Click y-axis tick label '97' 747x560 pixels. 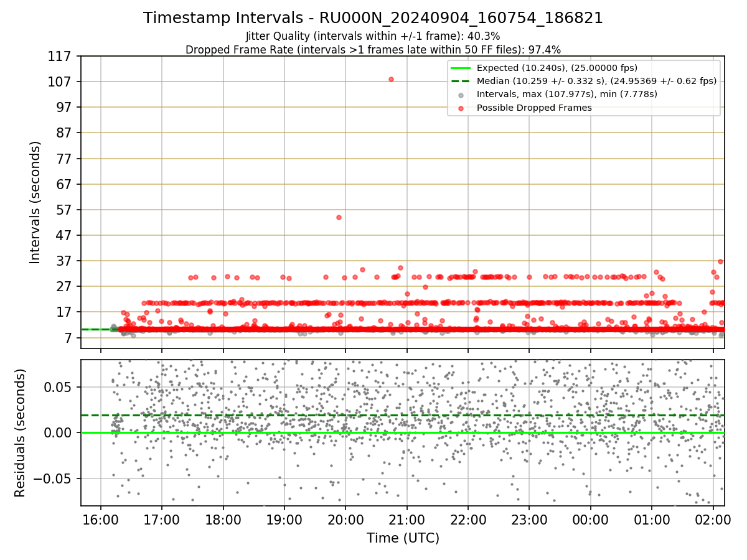tap(64, 108)
